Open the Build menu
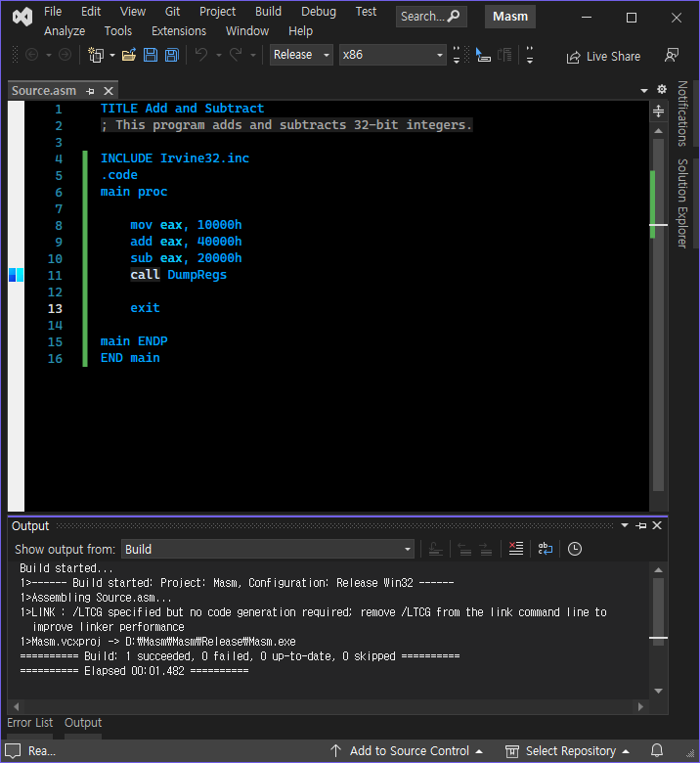Screen dimensions: 700x763 [268, 11]
